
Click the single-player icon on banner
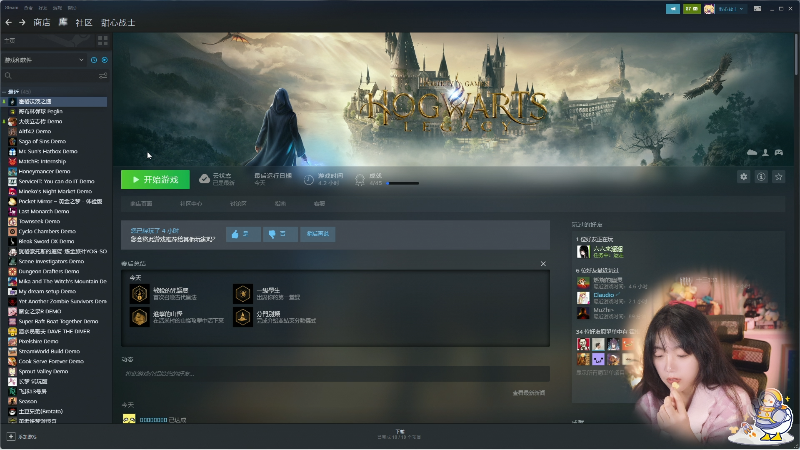(x=765, y=153)
